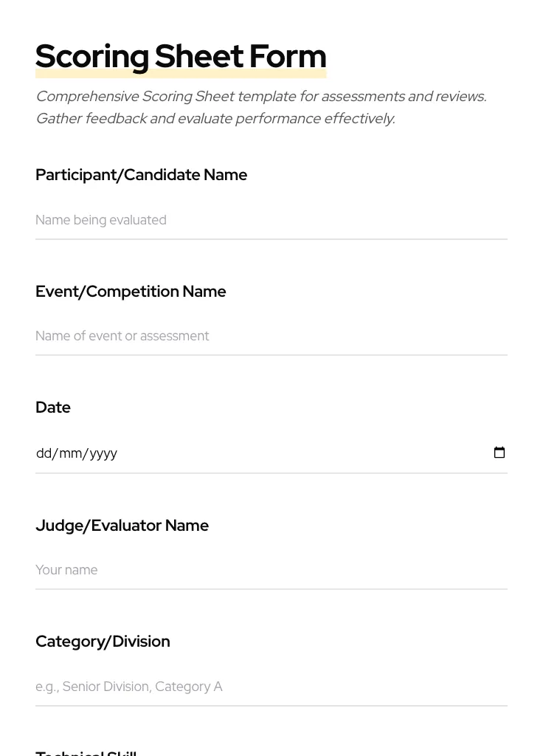Click the Participant/Candidate Name label

click(141, 175)
